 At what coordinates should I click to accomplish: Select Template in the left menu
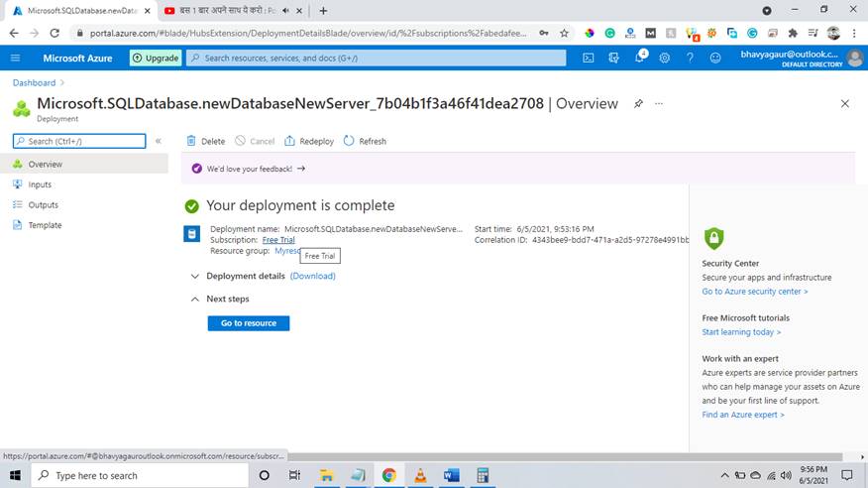84,225
